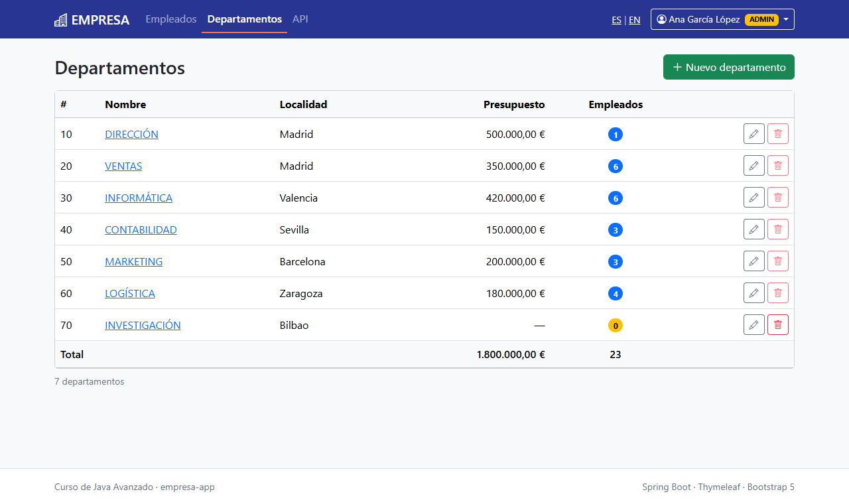This screenshot has width=849, height=504.
Task: Click the 420.000,00 € budget cell
Action: tap(515, 198)
